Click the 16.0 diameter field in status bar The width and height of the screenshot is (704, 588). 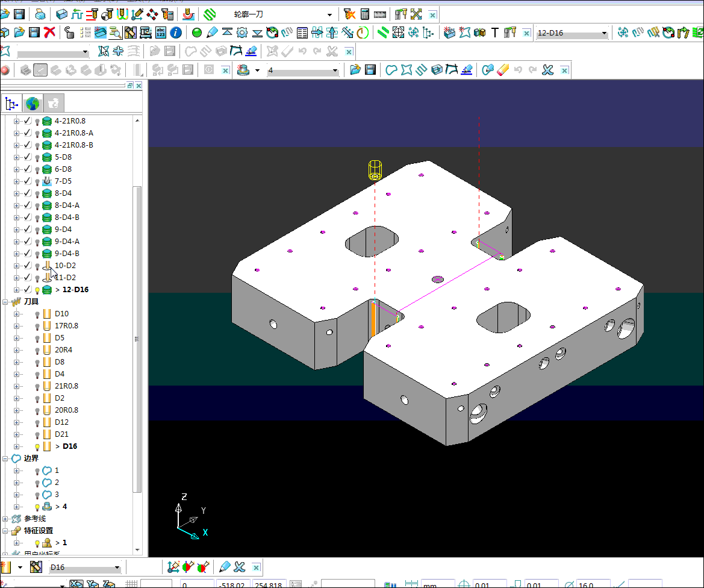pos(593,584)
